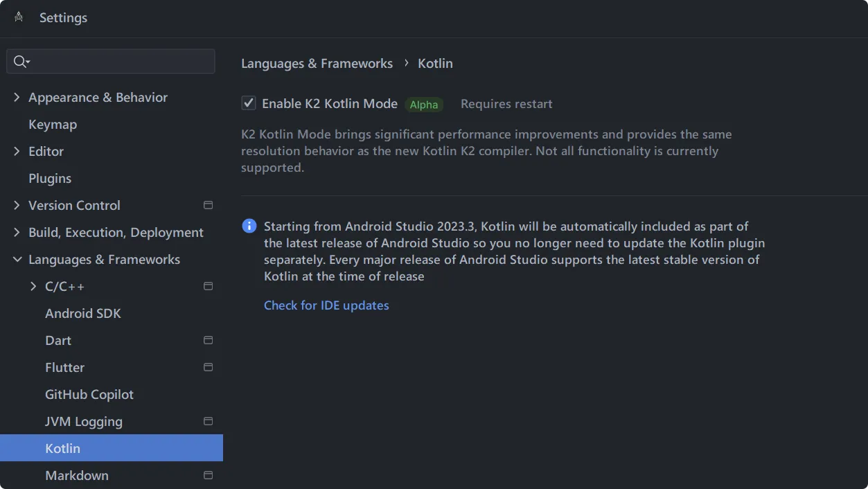Open the GitHub Copilot settings
868x489 pixels.
pyautogui.click(x=89, y=395)
